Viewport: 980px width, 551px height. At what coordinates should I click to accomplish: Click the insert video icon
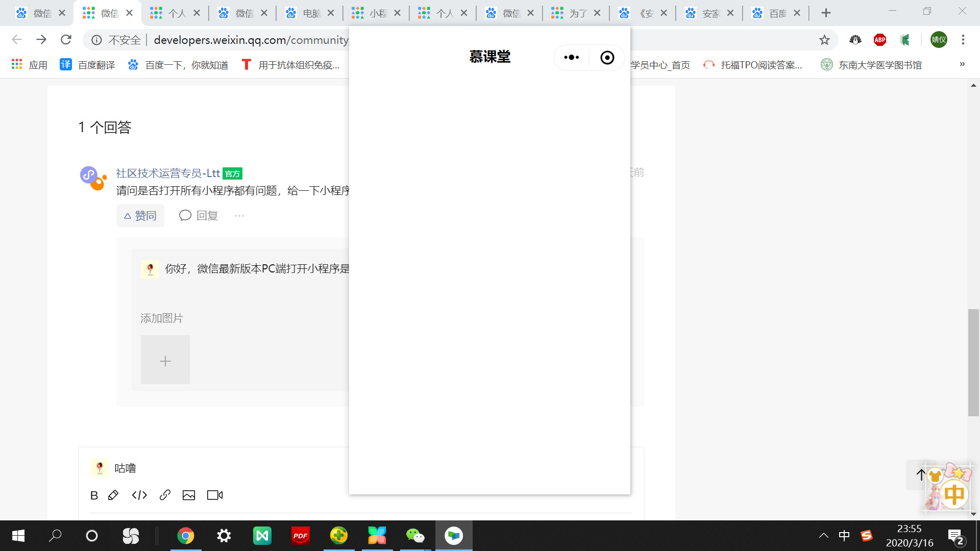point(215,495)
